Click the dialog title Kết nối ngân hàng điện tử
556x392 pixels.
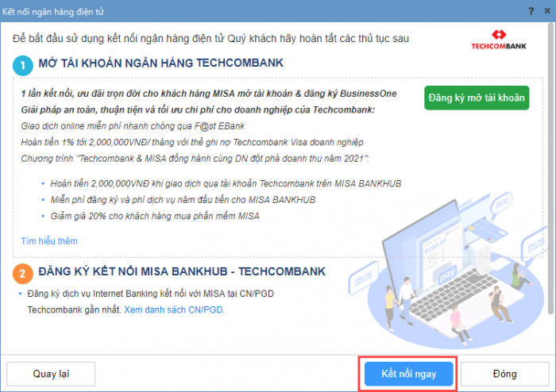(x=53, y=12)
